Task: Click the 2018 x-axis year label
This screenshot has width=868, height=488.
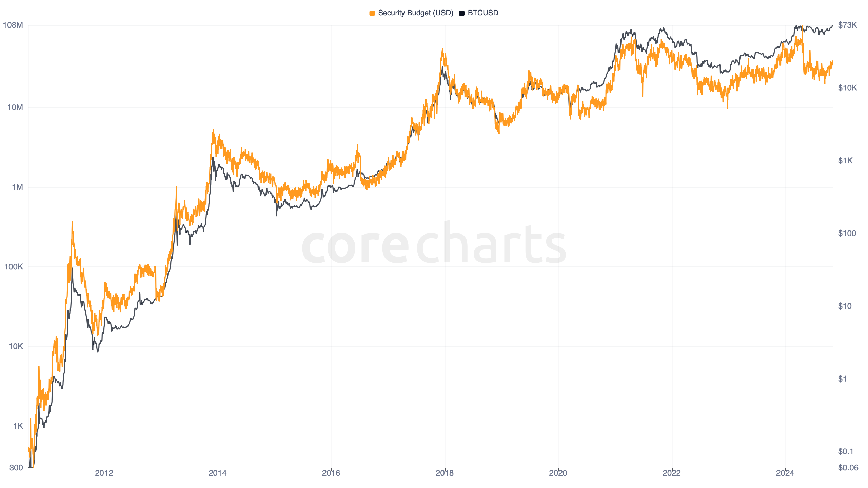Action: [x=445, y=473]
